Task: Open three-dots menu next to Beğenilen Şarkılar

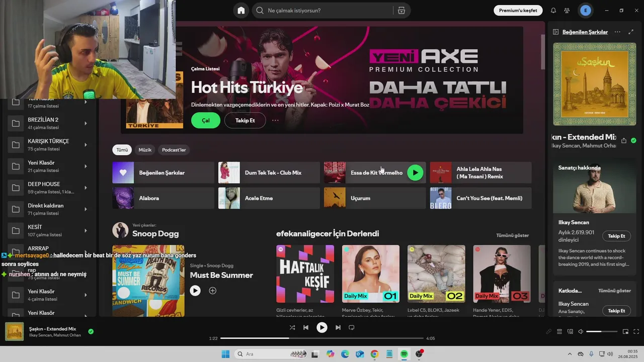Action: 617,32
